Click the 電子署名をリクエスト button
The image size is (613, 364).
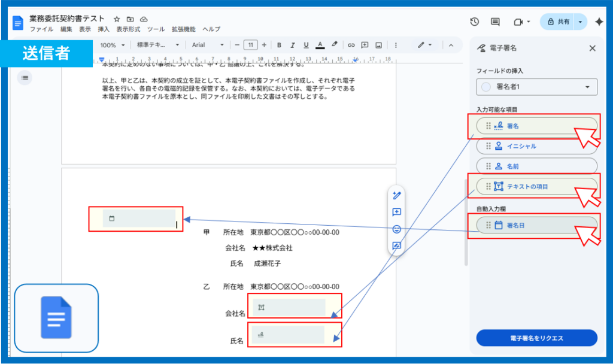536,338
